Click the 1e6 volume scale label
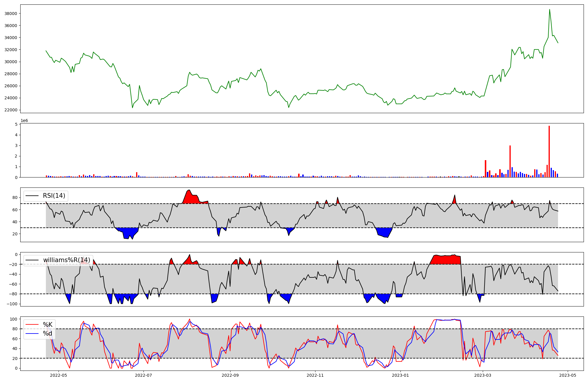 click(24, 121)
